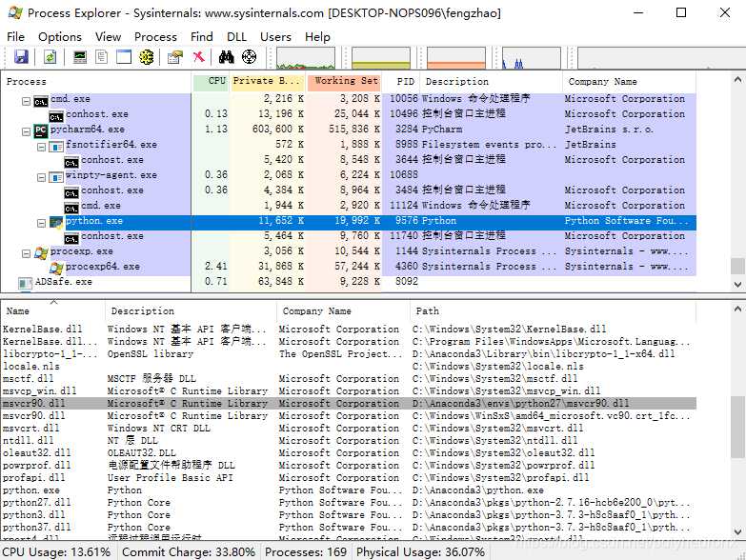Click the orange physical memory mini graph
This screenshot has width=746, height=560.
pos(456,57)
